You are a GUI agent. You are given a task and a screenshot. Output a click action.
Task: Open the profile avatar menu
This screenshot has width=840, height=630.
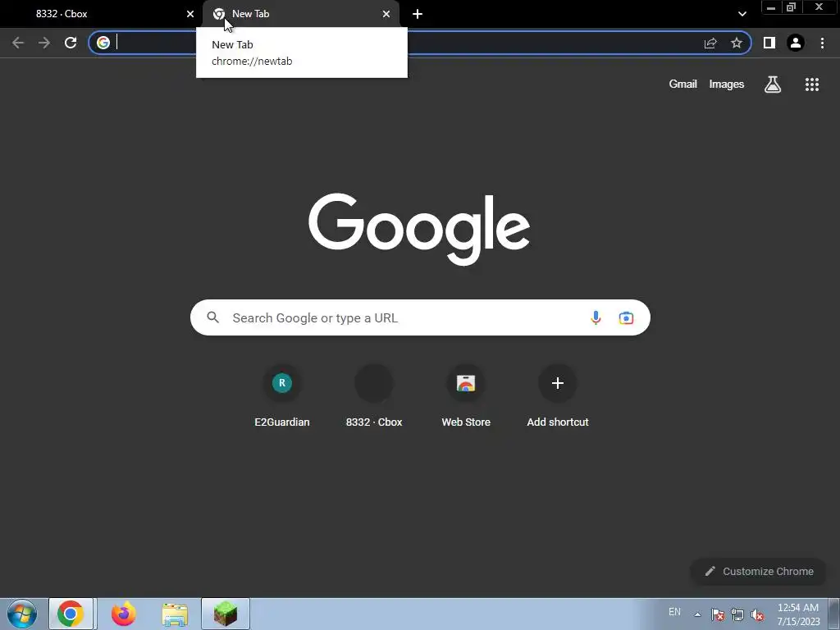tap(796, 43)
